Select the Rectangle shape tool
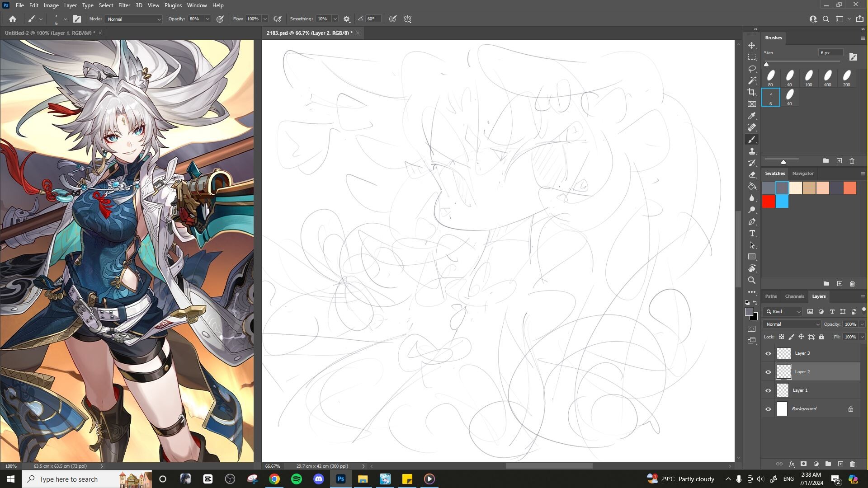The height and width of the screenshot is (488, 868). [752, 257]
